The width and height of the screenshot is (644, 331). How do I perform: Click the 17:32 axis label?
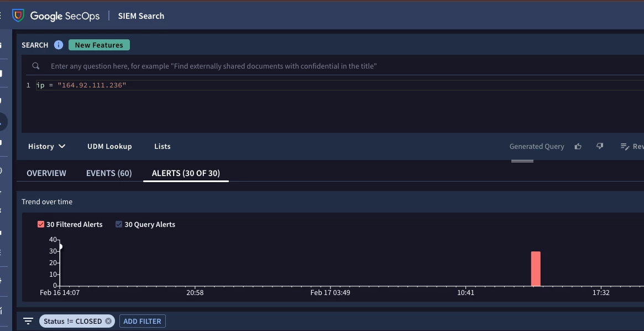point(601,293)
